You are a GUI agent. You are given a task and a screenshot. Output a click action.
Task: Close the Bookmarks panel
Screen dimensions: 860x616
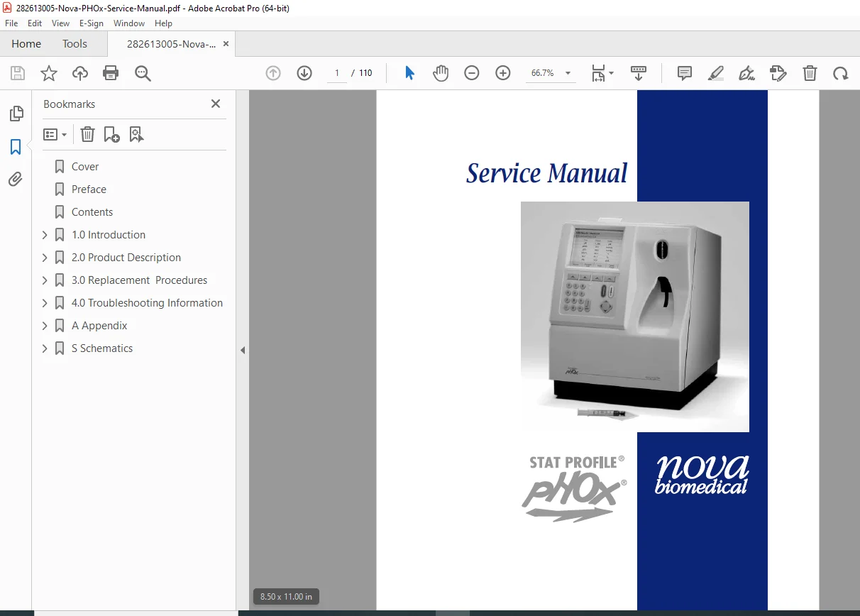[216, 104]
